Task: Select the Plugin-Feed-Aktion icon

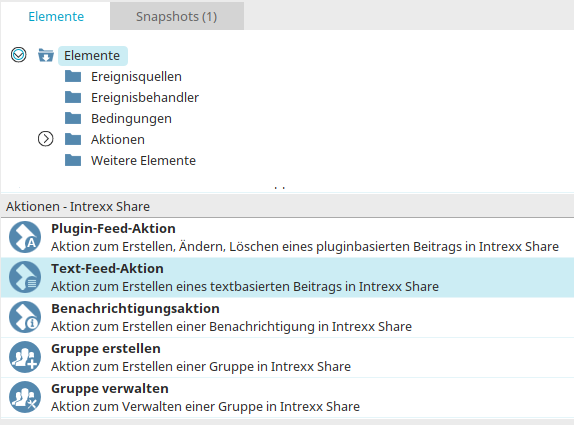Action: click(25, 237)
